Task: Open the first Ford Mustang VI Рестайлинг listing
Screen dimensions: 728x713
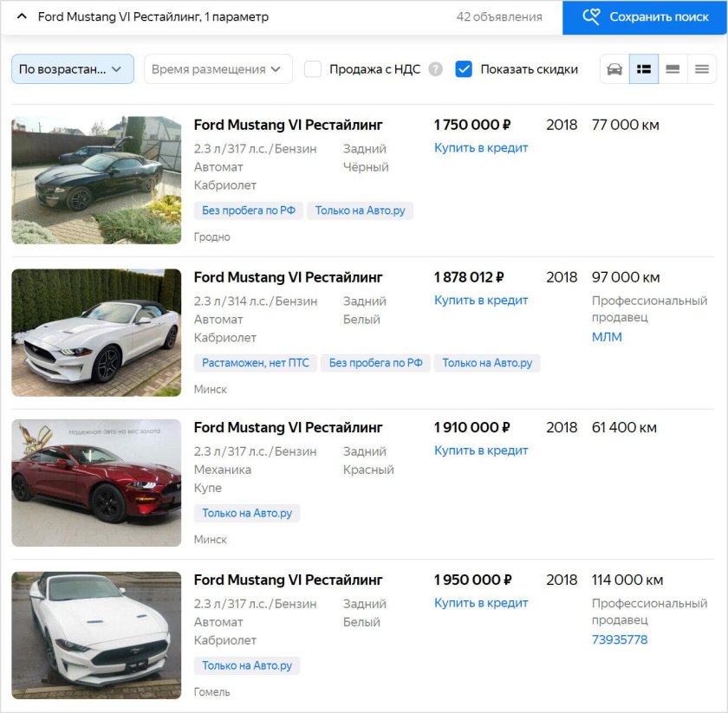Action: (x=289, y=125)
